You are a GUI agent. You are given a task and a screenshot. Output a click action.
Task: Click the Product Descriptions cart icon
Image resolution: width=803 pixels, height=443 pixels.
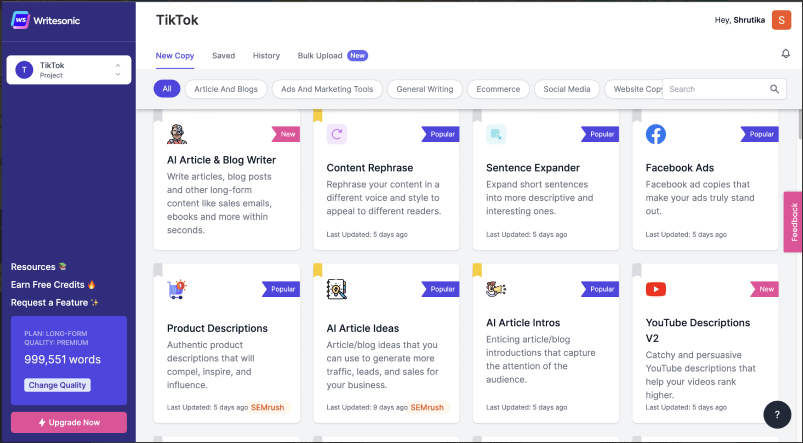click(x=177, y=289)
